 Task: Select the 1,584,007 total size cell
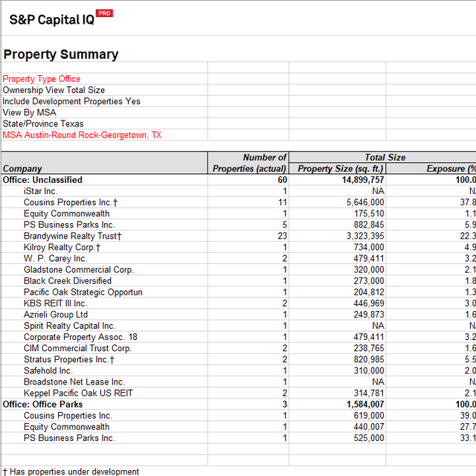click(338, 405)
